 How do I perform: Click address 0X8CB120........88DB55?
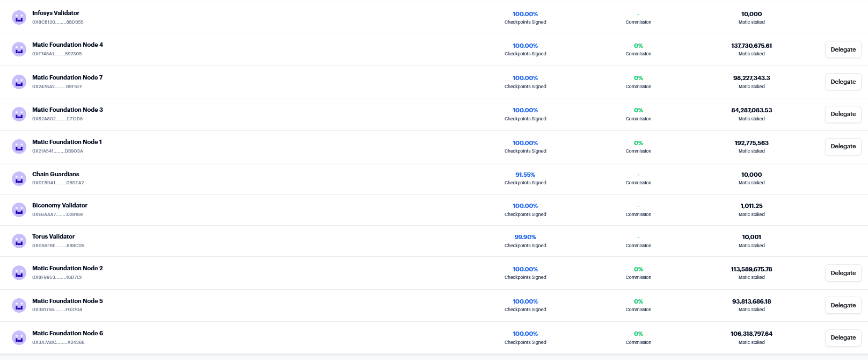click(x=58, y=22)
